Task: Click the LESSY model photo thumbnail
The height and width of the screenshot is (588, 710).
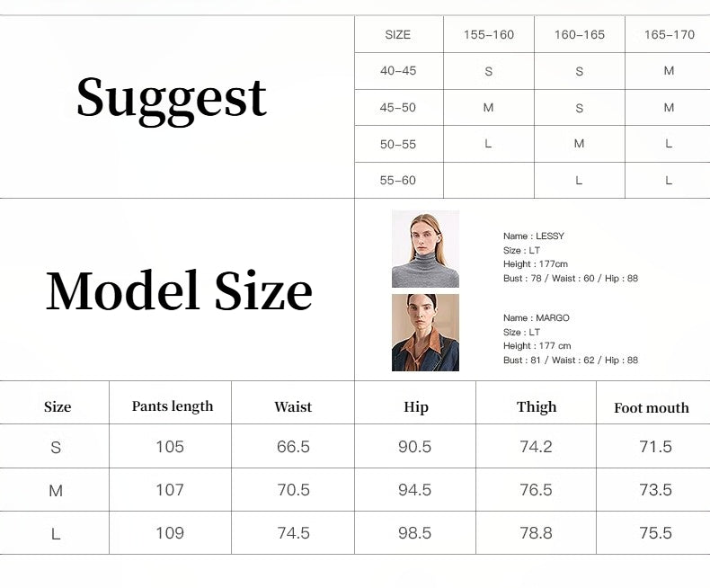Action: (x=425, y=249)
